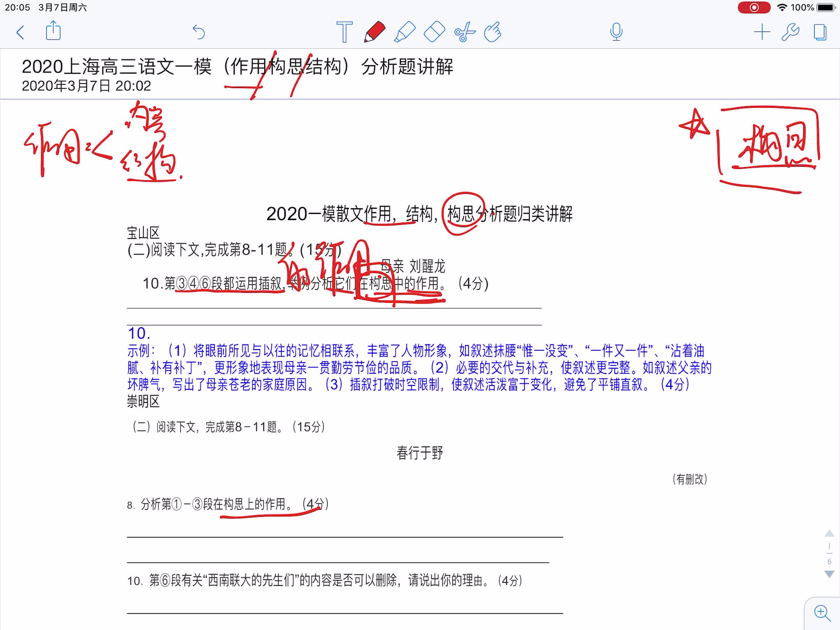The image size is (840, 630).
Task: Tap the back chevron arrow
Action: [x=20, y=32]
